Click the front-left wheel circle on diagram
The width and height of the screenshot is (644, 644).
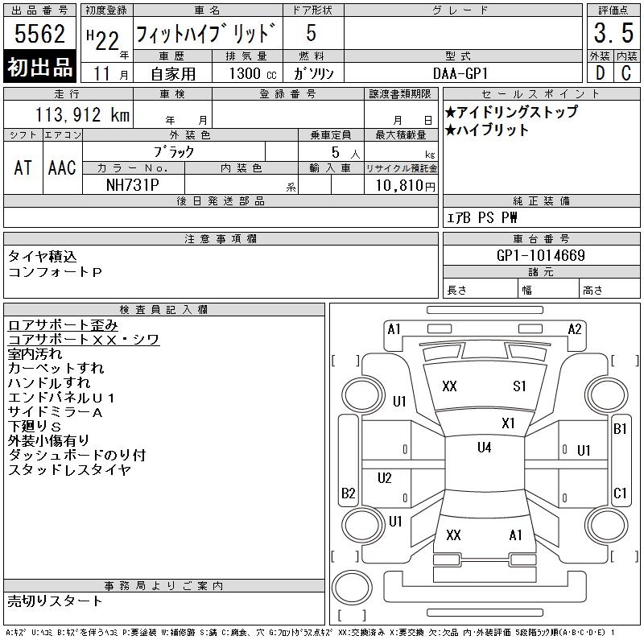pos(363,395)
